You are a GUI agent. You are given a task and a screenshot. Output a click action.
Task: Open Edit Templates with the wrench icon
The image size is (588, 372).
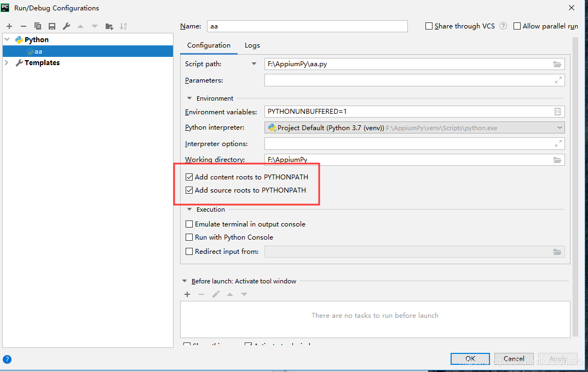pos(66,26)
